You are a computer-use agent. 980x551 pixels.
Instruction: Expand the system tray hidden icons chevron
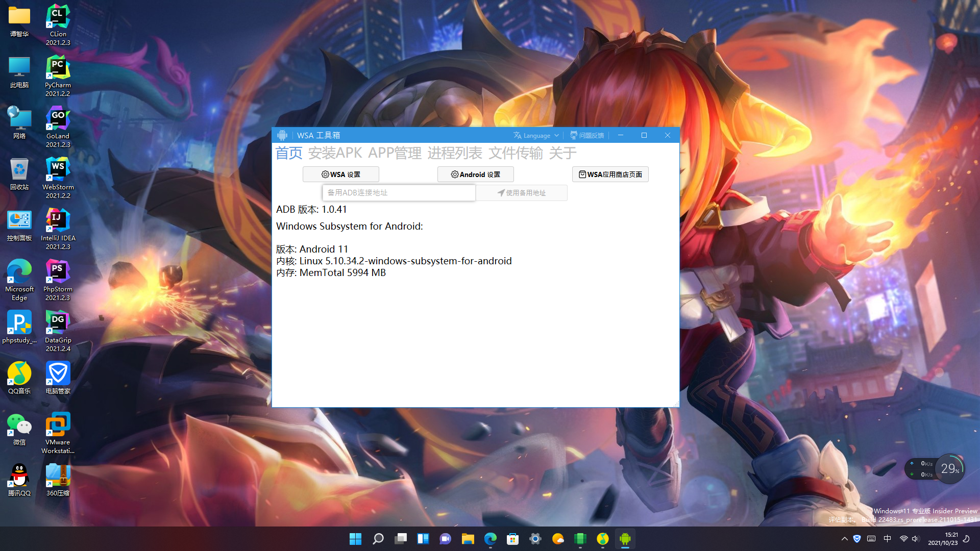(844, 539)
